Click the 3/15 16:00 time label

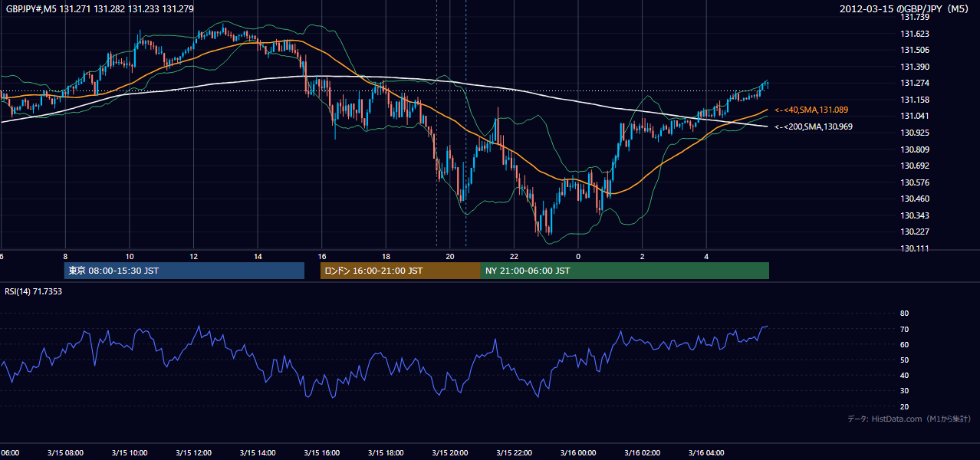[321, 453]
